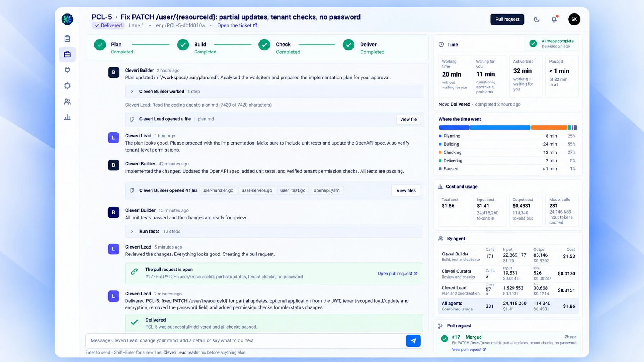
Task: Click the pull request link chain icon
Action: click(134, 272)
